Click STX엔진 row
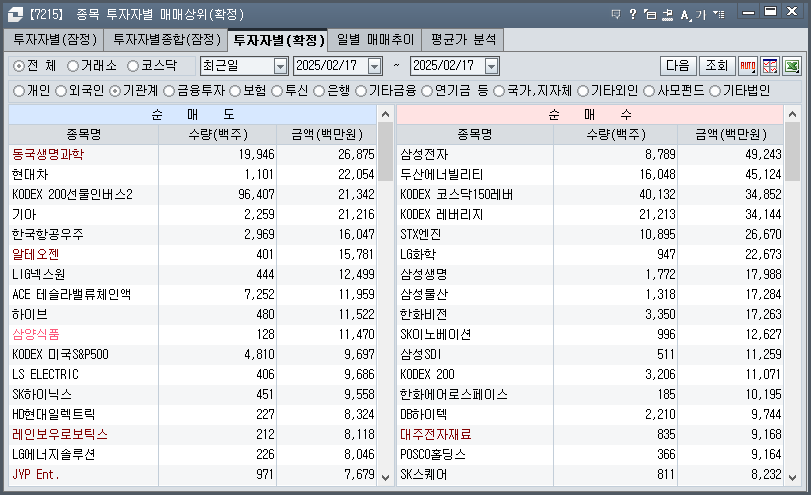This screenshot has width=811, height=495. [x=590, y=234]
